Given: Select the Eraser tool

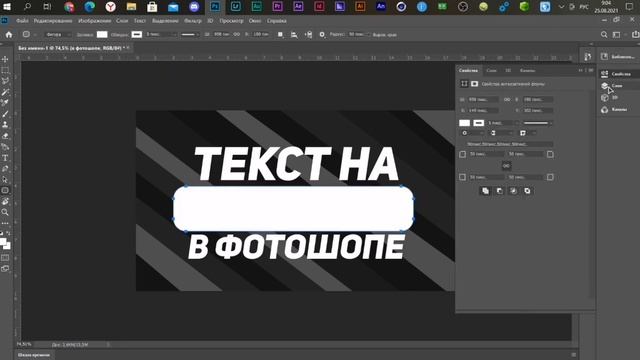Looking at the screenshot, I should pyautogui.click(x=5, y=136).
